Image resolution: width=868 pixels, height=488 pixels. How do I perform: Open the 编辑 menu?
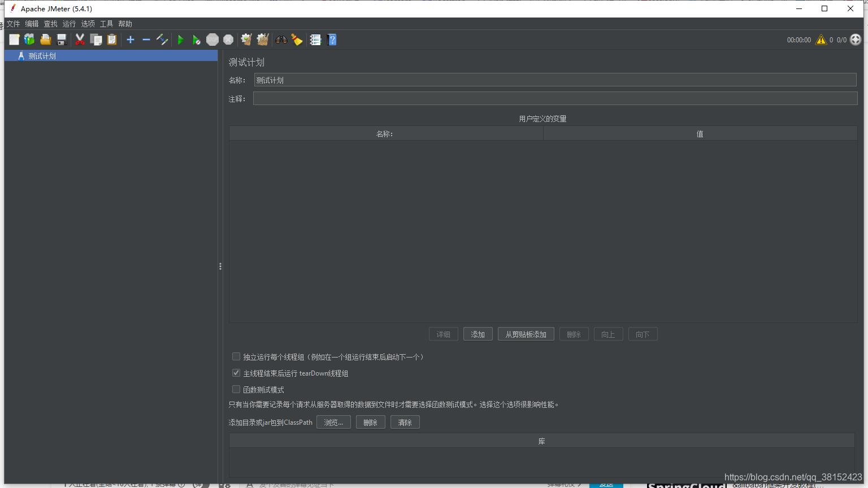(32, 24)
